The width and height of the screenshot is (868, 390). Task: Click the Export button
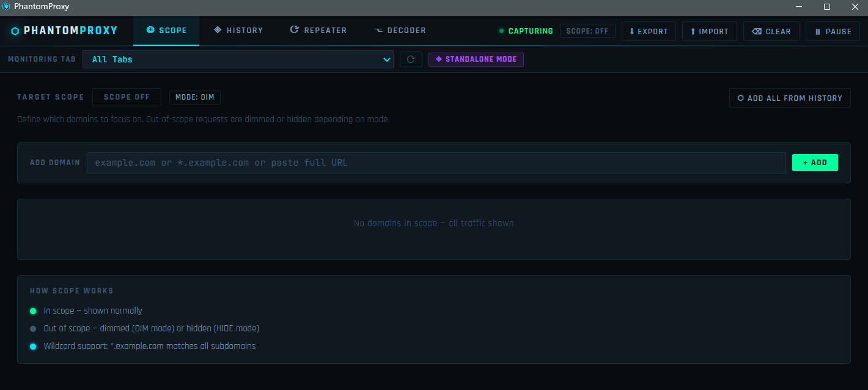click(x=649, y=31)
